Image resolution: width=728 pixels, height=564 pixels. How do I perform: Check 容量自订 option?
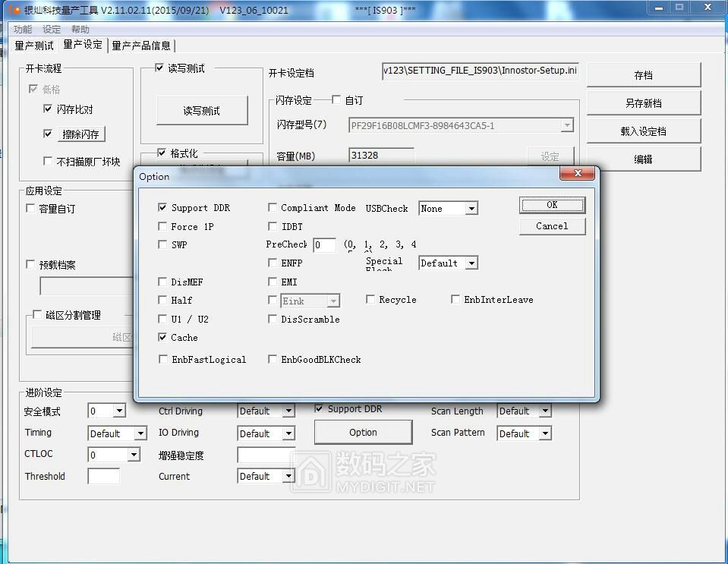(x=30, y=208)
